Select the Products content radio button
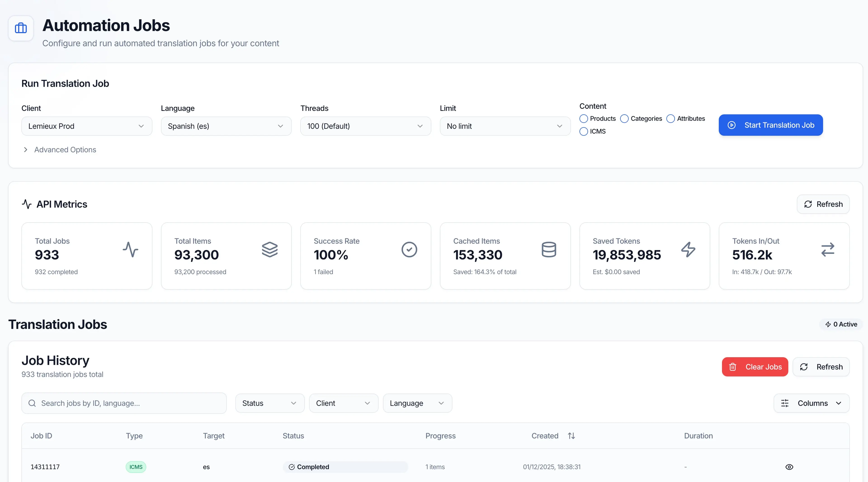Screen dimensions: 868x482 (584, 119)
